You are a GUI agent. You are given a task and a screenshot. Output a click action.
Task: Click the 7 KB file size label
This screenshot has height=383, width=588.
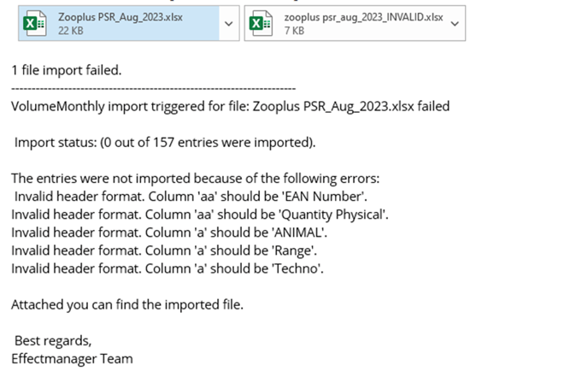coord(294,31)
